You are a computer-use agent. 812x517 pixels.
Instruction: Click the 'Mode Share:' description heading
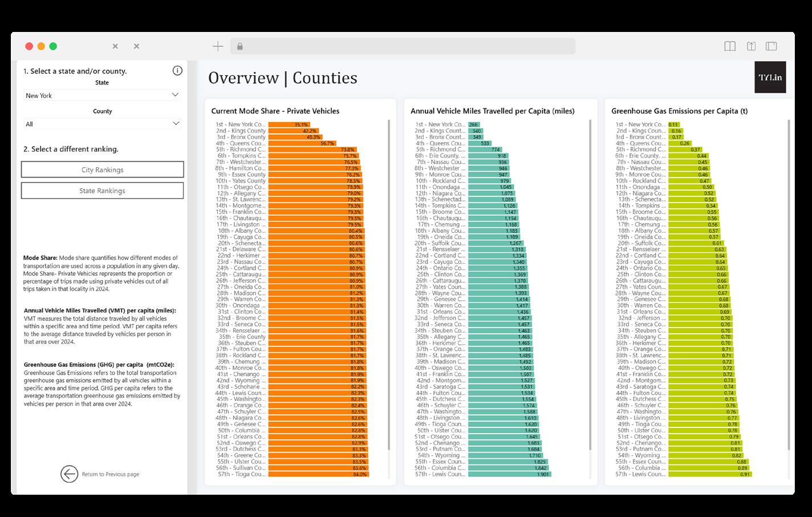click(40, 258)
